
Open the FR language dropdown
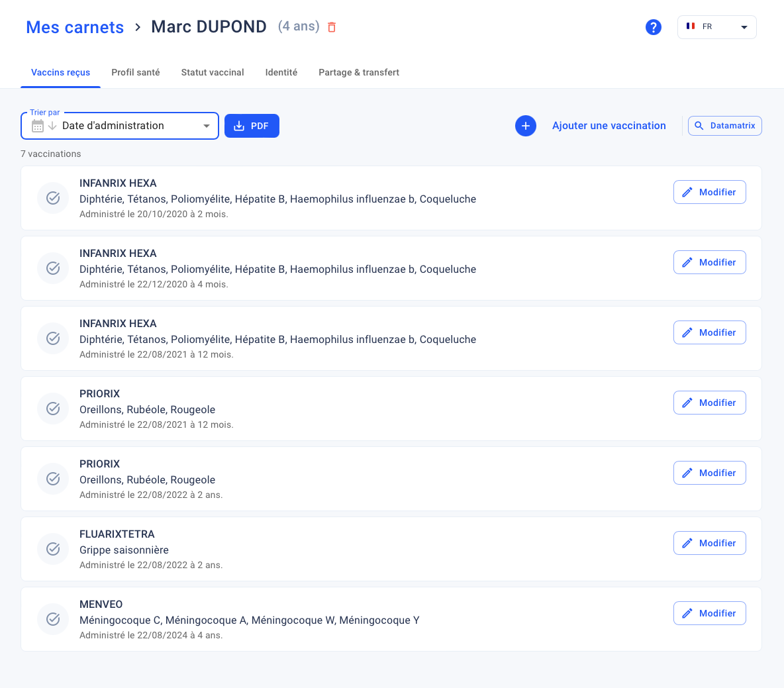coord(716,27)
